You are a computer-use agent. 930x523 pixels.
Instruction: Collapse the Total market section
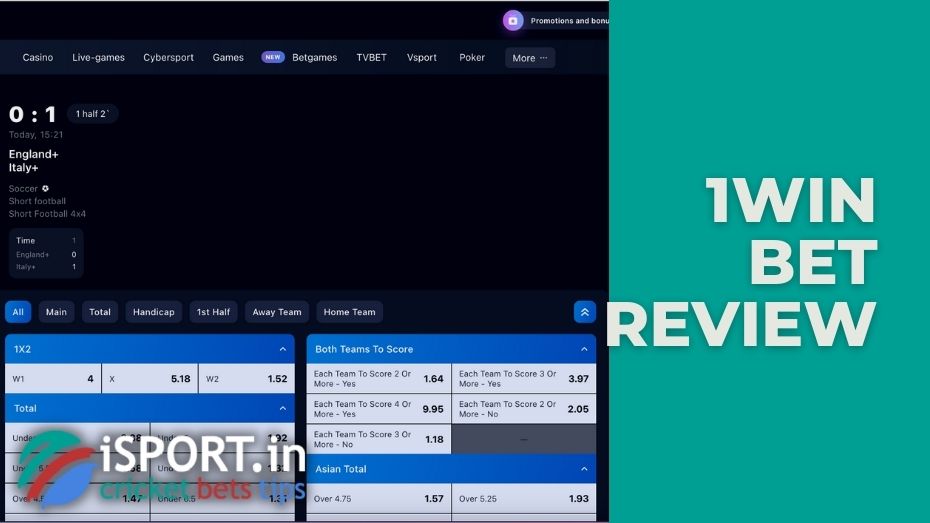pos(283,409)
